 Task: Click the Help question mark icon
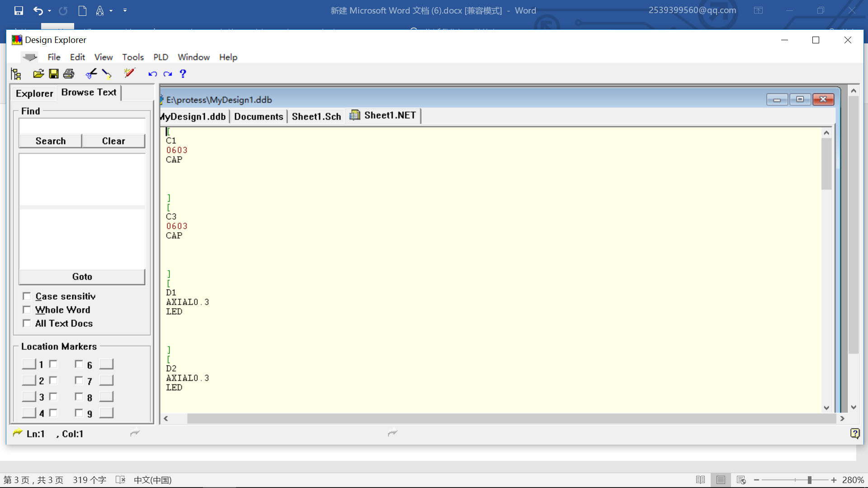(x=183, y=73)
